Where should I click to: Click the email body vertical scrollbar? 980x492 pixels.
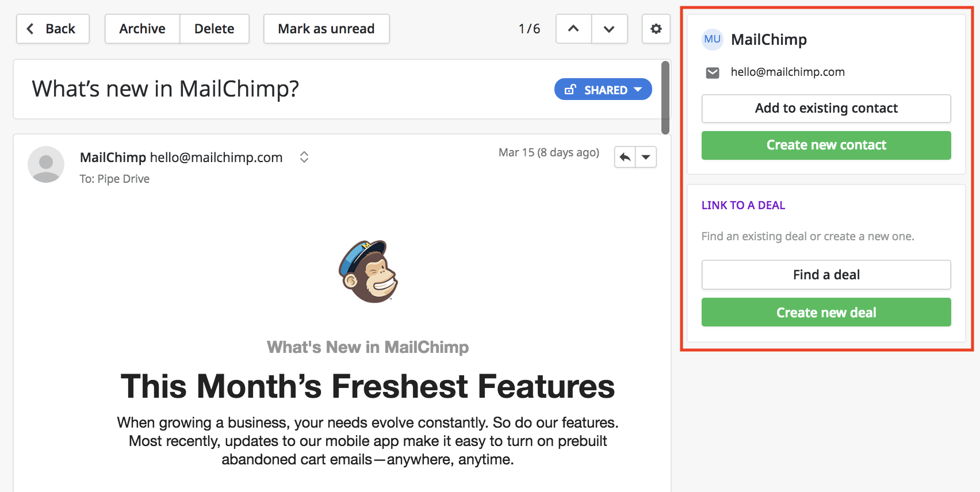[x=665, y=98]
